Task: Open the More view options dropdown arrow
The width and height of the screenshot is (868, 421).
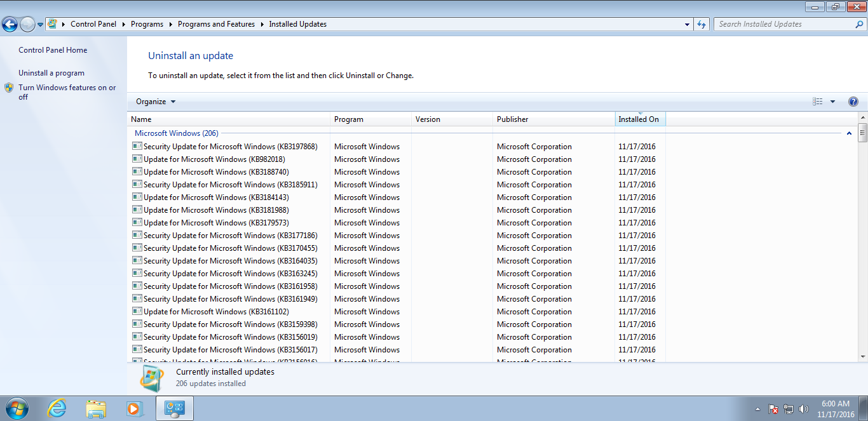Action: [x=832, y=102]
